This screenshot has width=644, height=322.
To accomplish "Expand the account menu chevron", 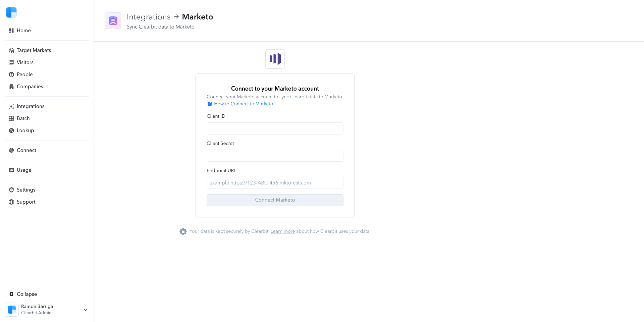I will [86, 310].
